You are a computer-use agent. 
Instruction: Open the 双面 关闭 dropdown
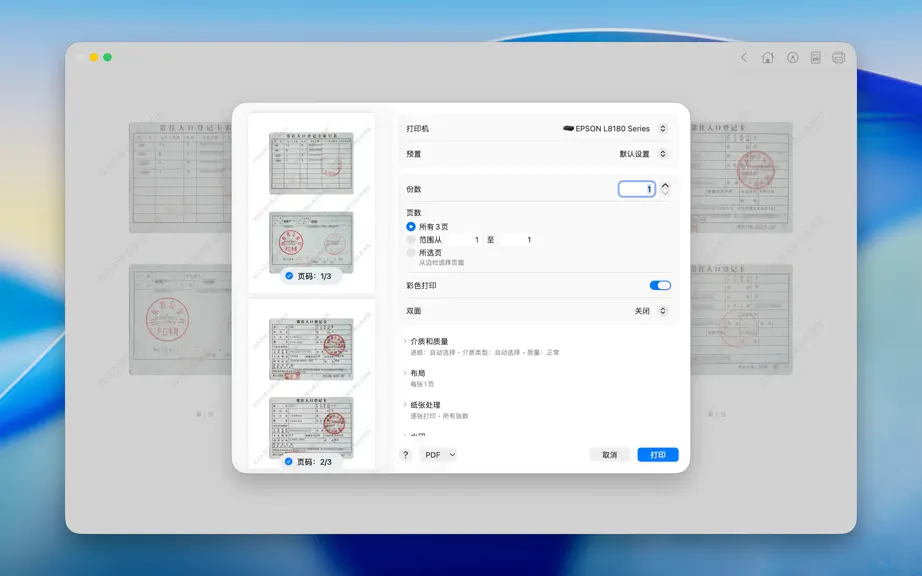click(663, 311)
